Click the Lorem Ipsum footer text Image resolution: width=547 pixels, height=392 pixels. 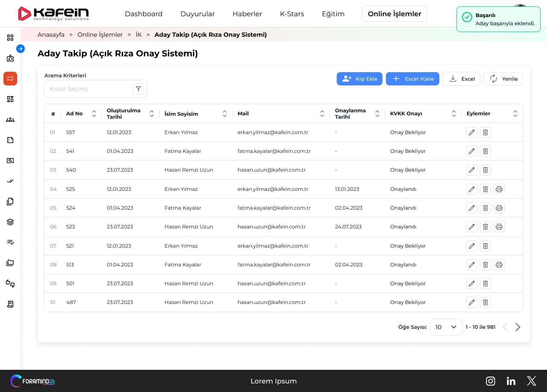(x=273, y=381)
